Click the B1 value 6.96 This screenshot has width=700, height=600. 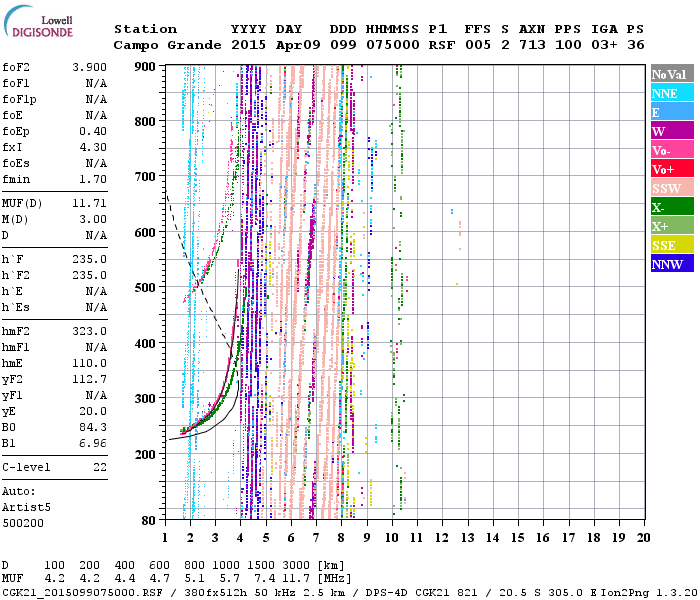(x=93, y=444)
